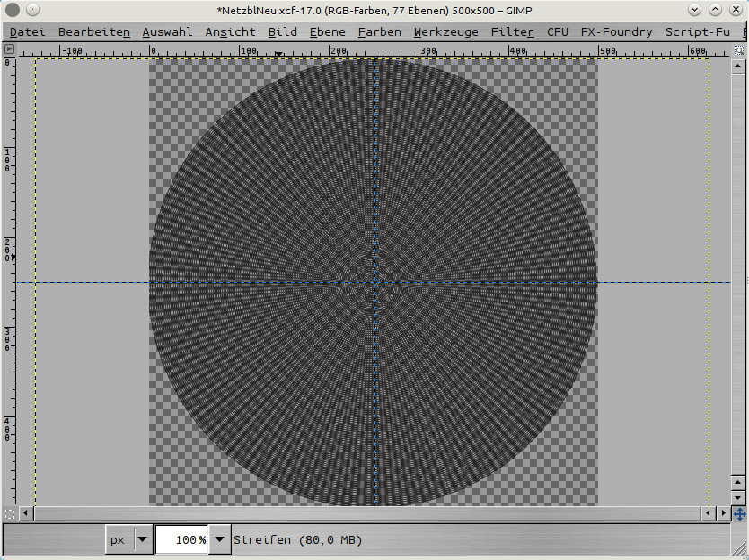
Task: Open the image menu arrow at ruler corner
Action: coord(9,48)
